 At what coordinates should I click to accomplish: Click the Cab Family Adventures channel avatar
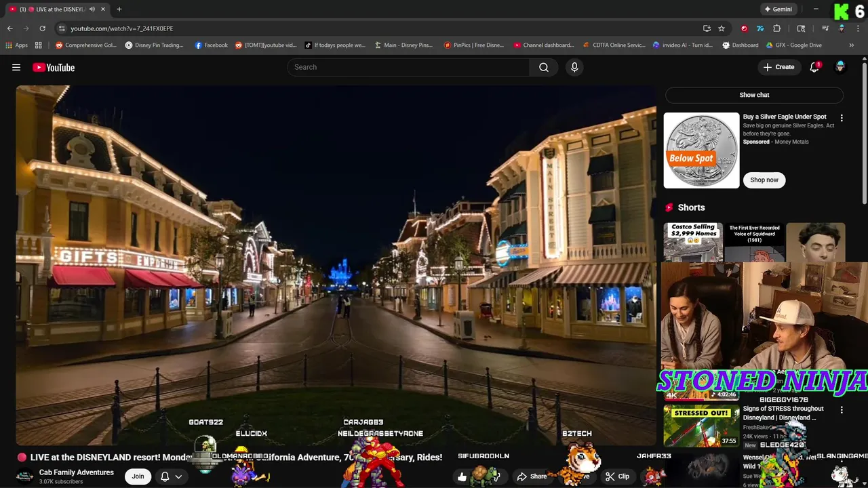click(x=24, y=476)
